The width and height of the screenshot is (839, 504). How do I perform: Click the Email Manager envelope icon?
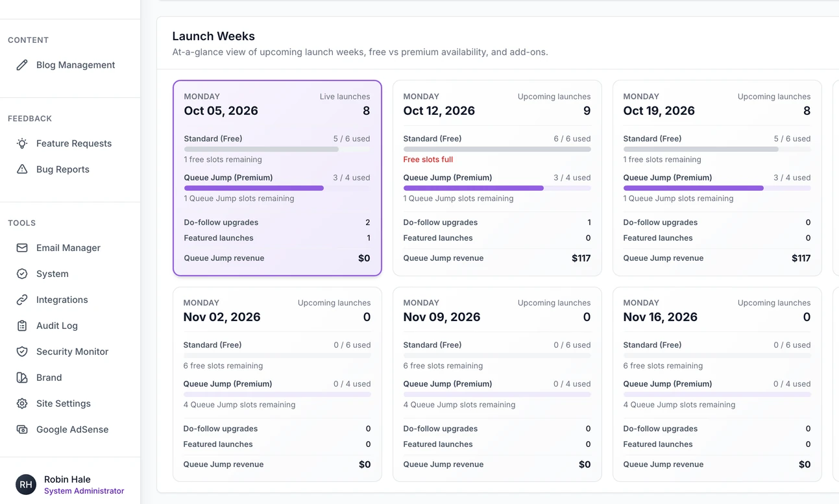click(22, 248)
